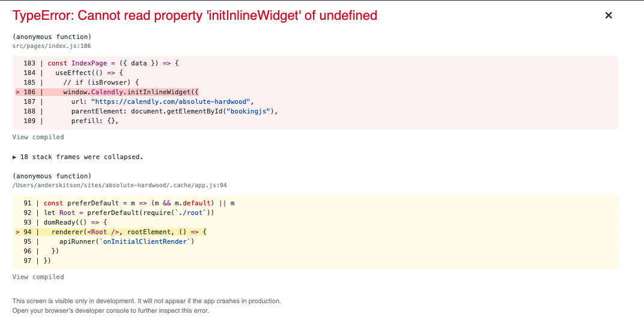Select the first (anonymous function) frame label
Viewport: 644px width, 332px height.
pyautogui.click(x=52, y=37)
